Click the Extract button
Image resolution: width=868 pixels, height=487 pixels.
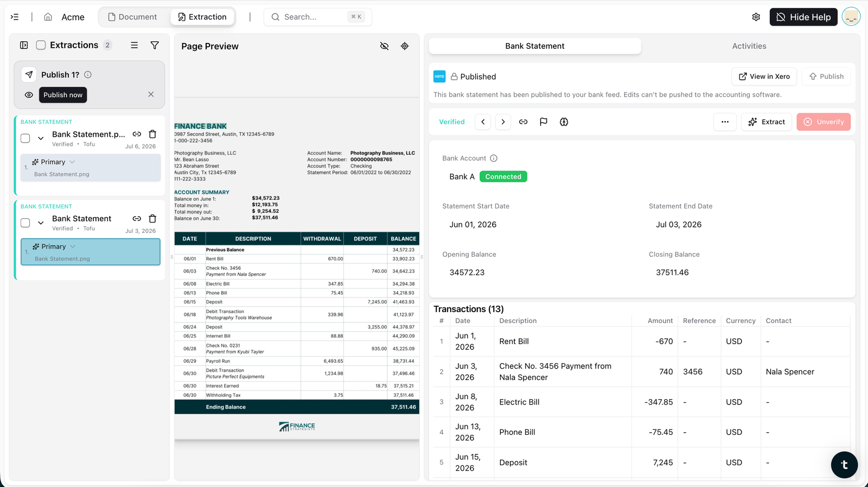[767, 122]
